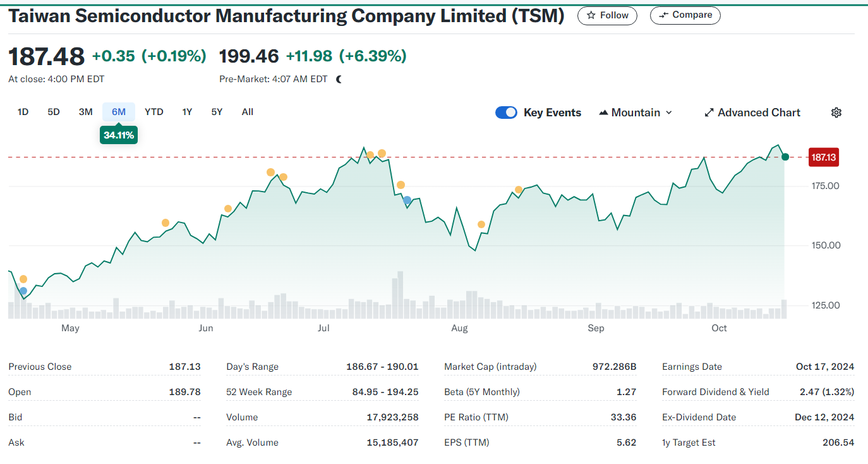Click the EPS (TTM) value 5.62
868x464 pixels.
[x=626, y=443]
